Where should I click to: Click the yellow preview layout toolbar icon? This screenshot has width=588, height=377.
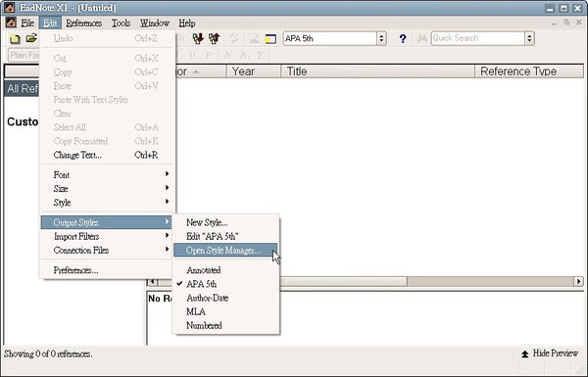pyautogui.click(x=270, y=38)
